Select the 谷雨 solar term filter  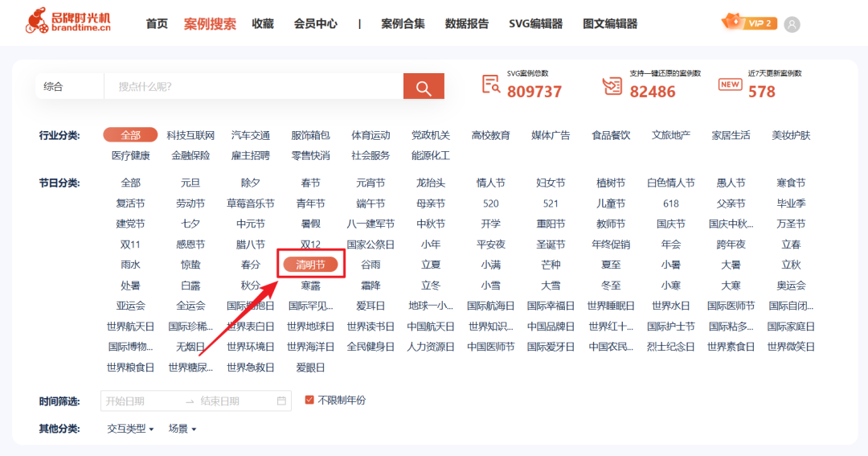pos(371,265)
